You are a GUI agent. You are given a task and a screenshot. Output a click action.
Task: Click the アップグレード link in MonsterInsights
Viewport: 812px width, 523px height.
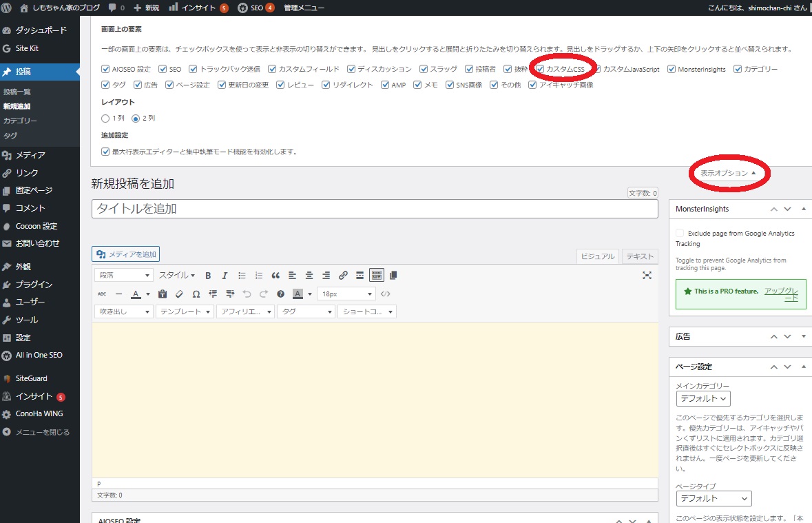[x=782, y=294]
